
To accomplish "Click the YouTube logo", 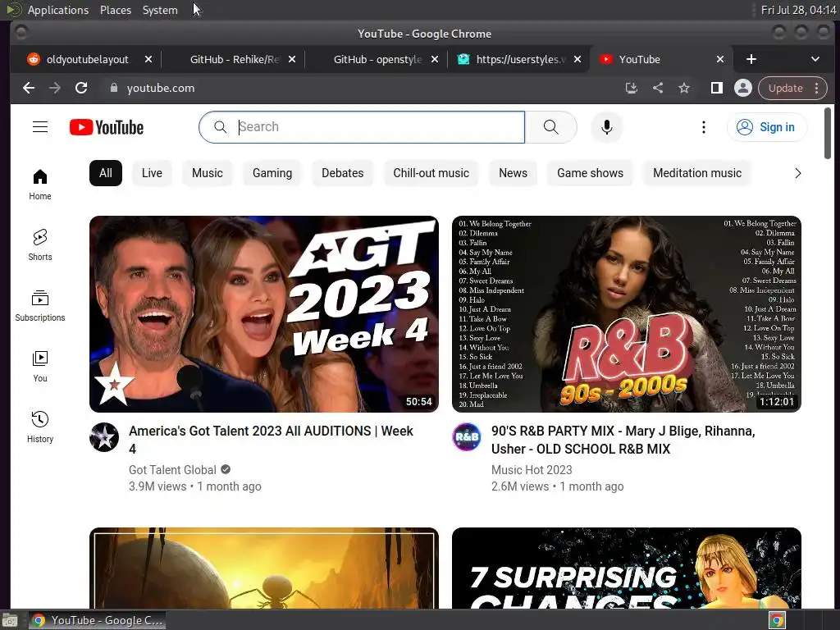I will [107, 127].
